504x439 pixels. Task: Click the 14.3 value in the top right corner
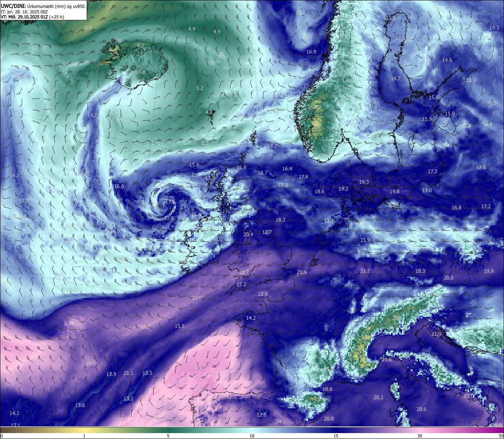pos(494,28)
